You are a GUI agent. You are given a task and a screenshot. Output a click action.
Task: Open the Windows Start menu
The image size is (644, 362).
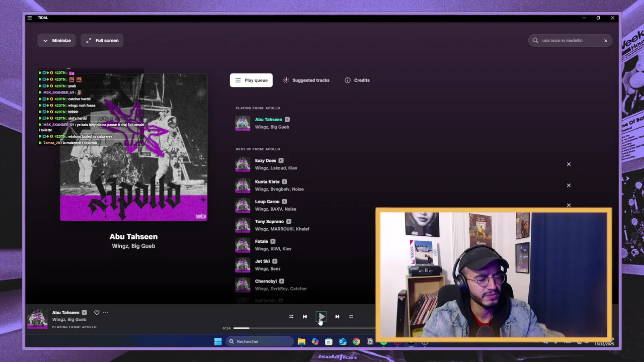click(218, 342)
